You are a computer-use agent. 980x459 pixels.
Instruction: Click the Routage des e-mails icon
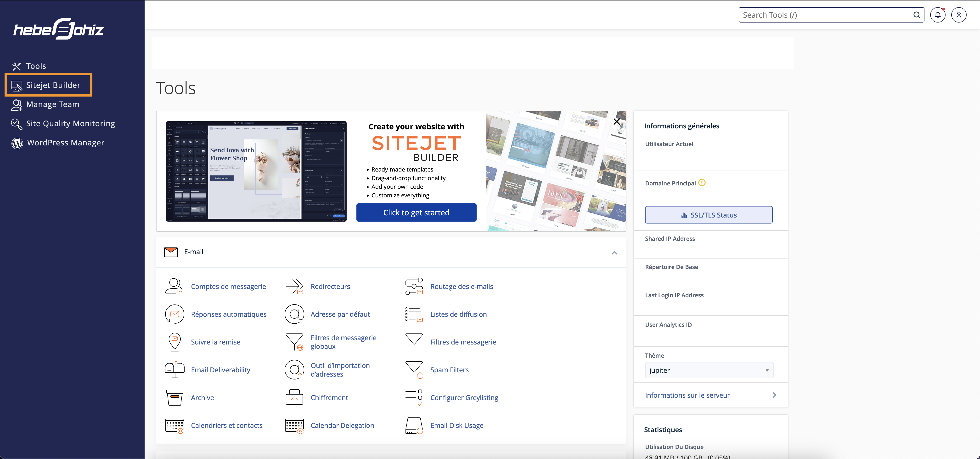(x=414, y=286)
